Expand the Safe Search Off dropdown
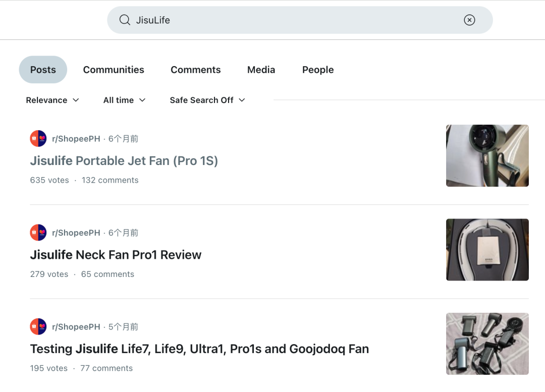Viewport: 545px width, 392px height. tap(207, 100)
